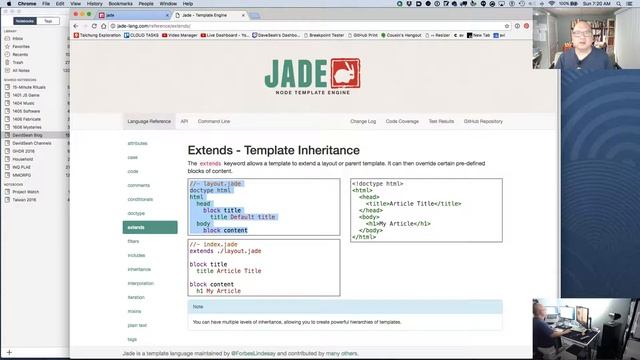The image size is (640, 360).
Task: Open Notification Center icon in menu bar
Action: 630,4
